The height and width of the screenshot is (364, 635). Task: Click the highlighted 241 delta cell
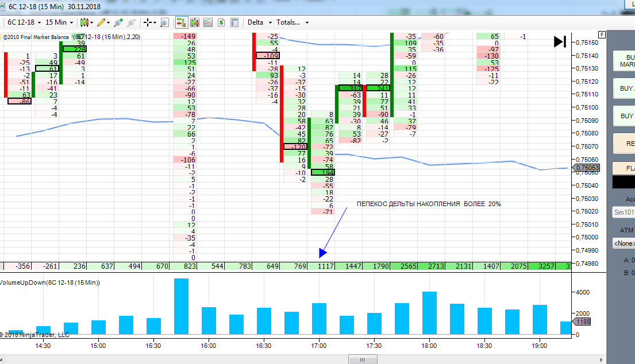378,88
